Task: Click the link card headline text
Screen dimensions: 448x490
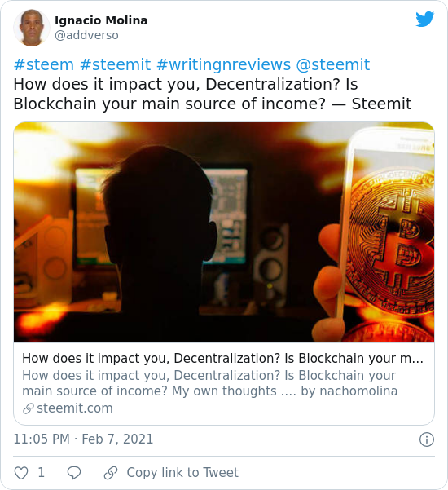Action: 223,359
